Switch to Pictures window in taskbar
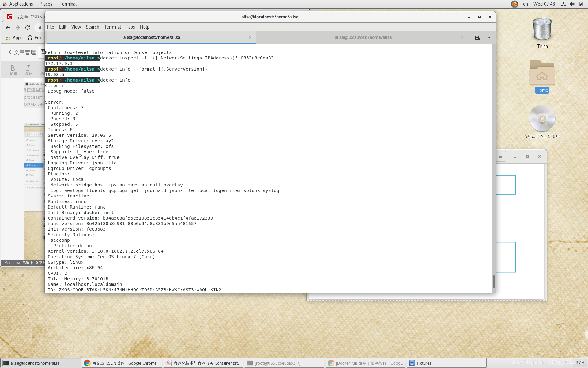Screen dimensions: 588x368 click(x=424, y=363)
